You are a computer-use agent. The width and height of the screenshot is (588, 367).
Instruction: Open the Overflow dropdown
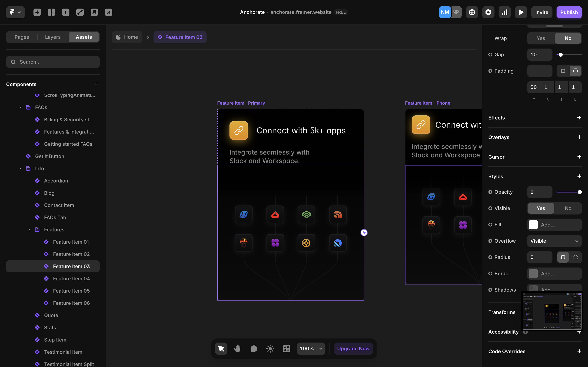(x=554, y=241)
